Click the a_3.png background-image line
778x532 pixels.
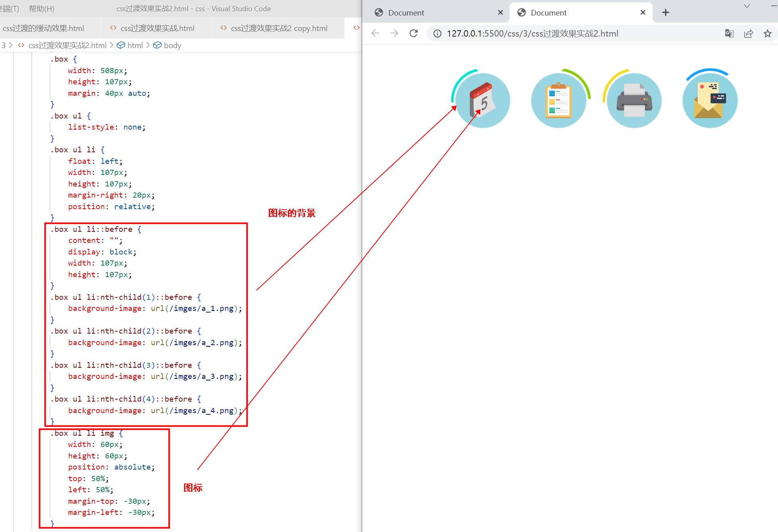[x=155, y=376]
